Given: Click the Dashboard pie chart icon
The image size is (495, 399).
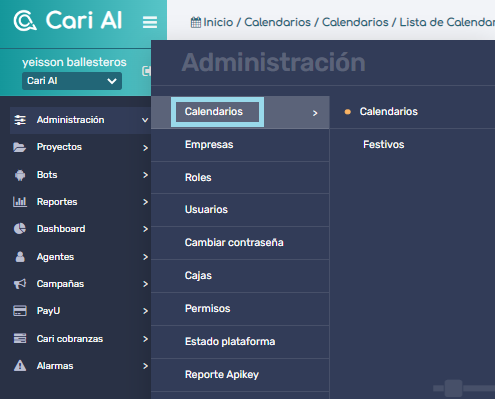Looking at the screenshot, I should [x=20, y=229].
